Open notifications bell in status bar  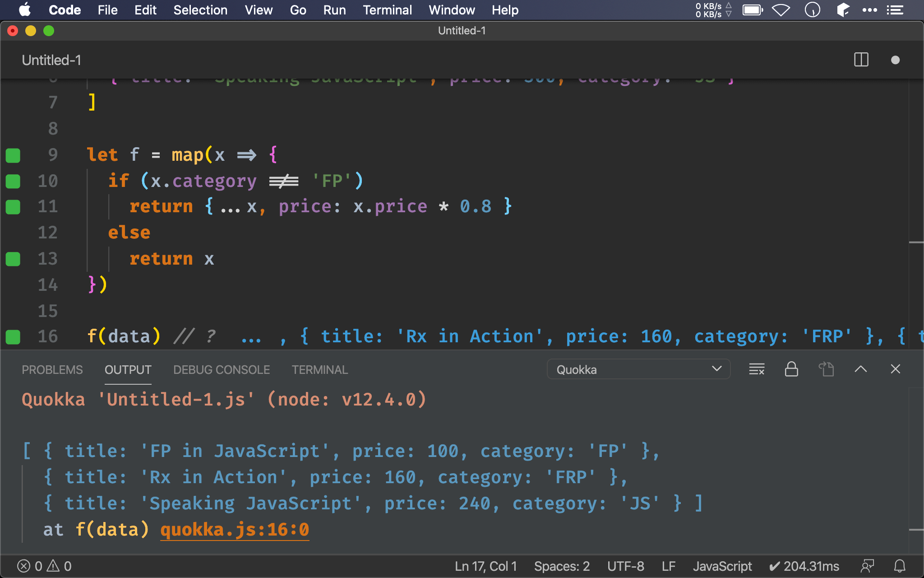point(900,566)
